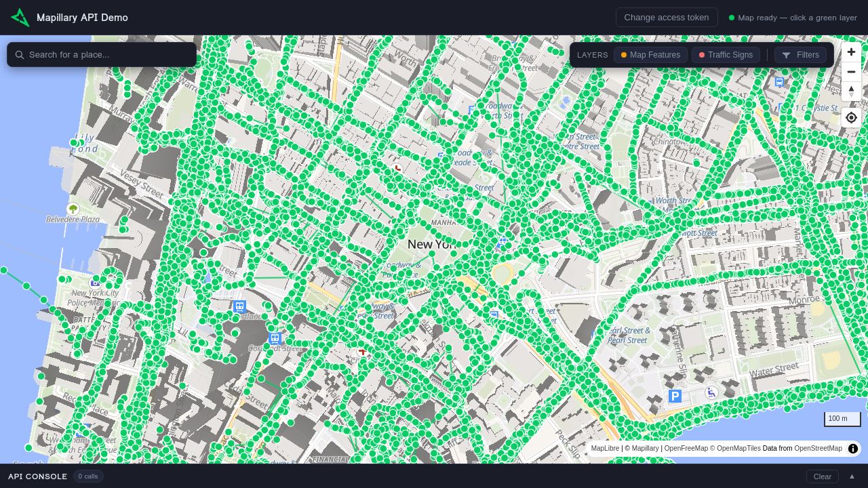Viewport: 868px width, 488px height.
Task: Toggle the Map Features layer
Action: (650, 55)
